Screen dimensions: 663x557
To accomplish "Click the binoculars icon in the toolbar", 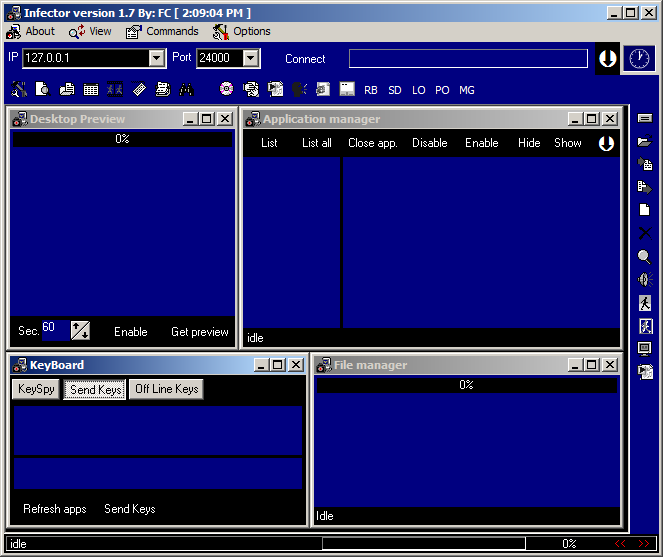I will [186, 89].
